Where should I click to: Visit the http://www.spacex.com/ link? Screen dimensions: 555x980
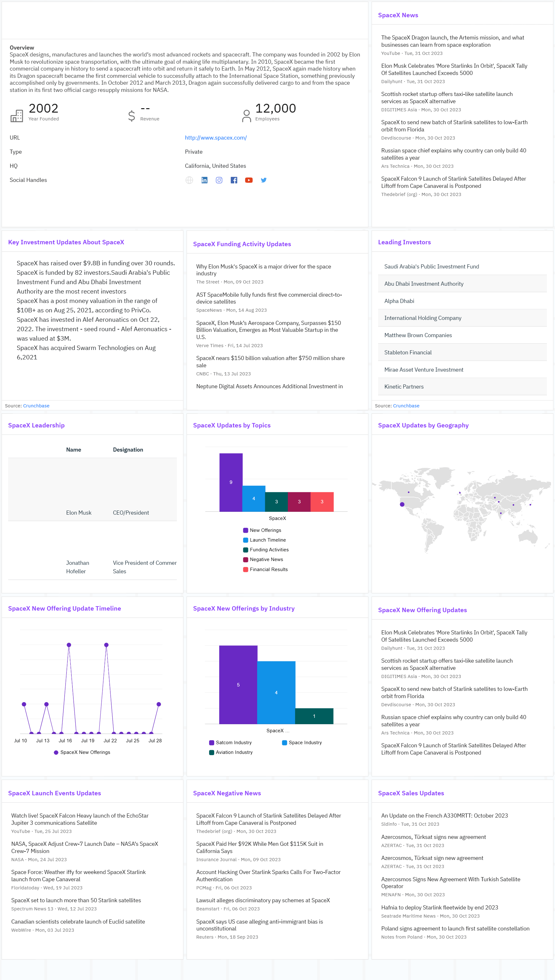click(216, 138)
